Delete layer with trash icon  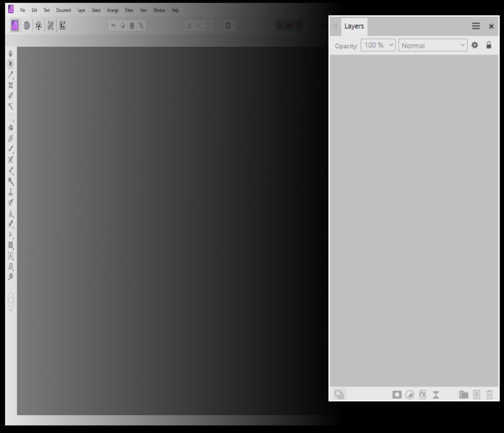coord(489,395)
